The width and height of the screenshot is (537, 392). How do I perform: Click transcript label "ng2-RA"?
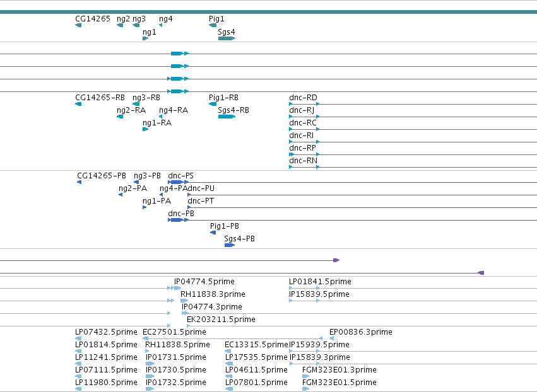pos(131,110)
